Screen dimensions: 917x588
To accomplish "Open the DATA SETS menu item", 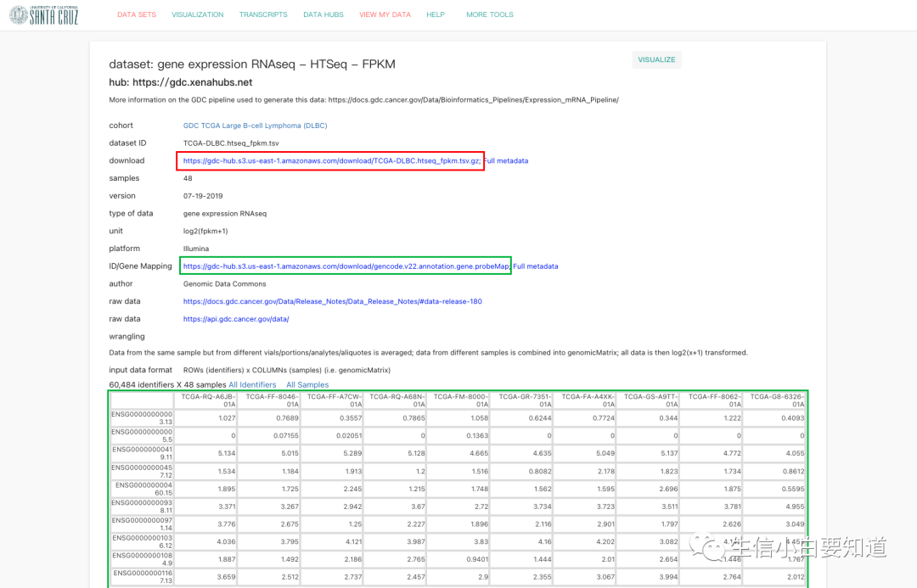I will (136, 14).
